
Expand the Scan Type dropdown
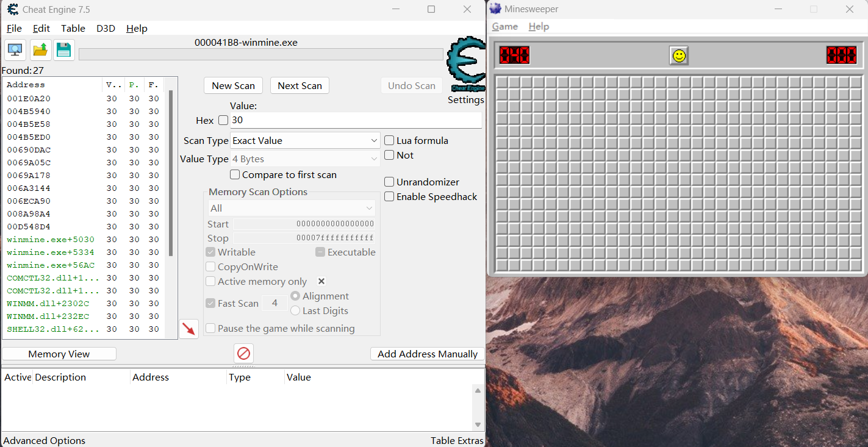(x=305, y=141)
